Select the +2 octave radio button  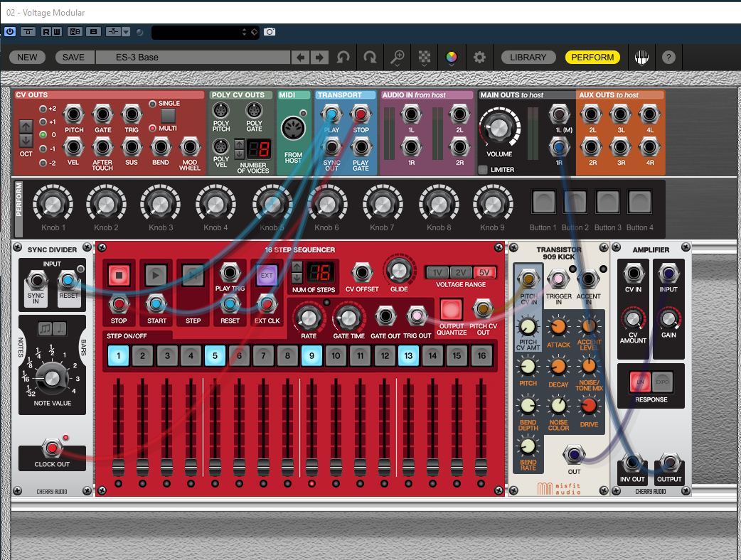pos(43,109)
